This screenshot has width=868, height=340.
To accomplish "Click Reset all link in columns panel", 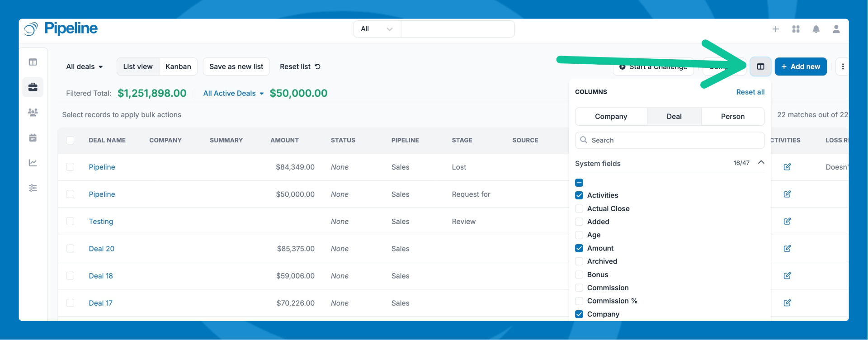I will 750,92.
